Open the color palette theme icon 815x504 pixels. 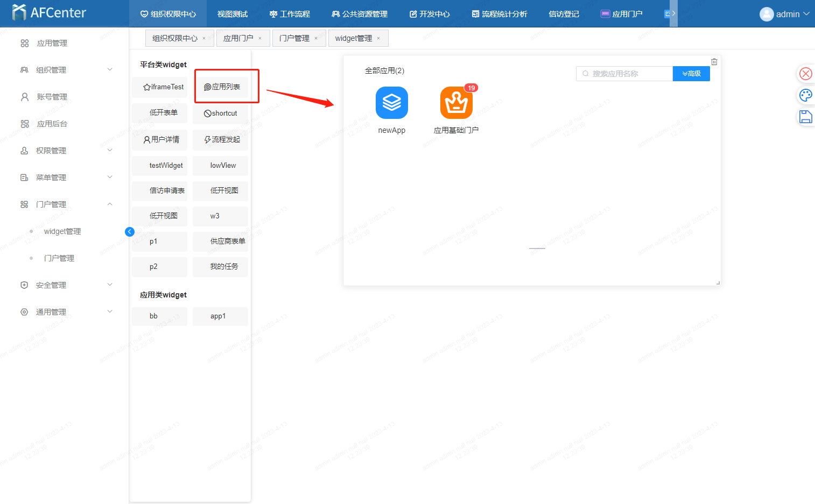click(805, 95)
